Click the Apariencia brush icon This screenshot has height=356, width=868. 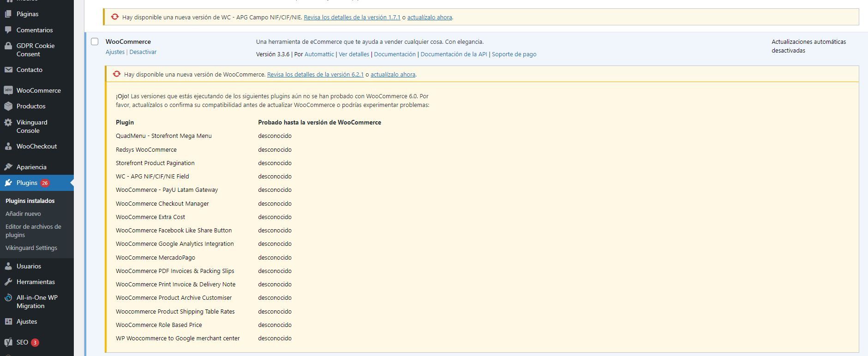(8, 167)
